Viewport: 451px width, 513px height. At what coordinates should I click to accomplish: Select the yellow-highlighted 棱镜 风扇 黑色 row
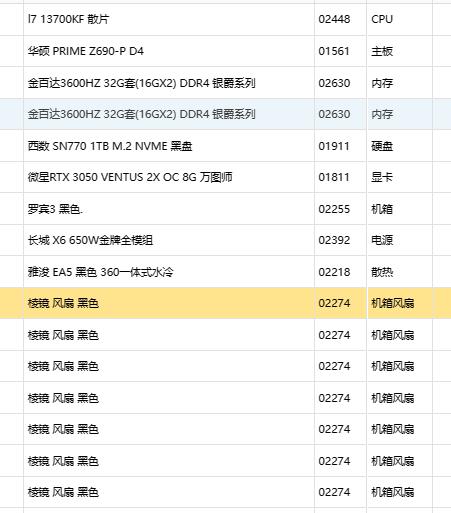click(x=225, y=303)
